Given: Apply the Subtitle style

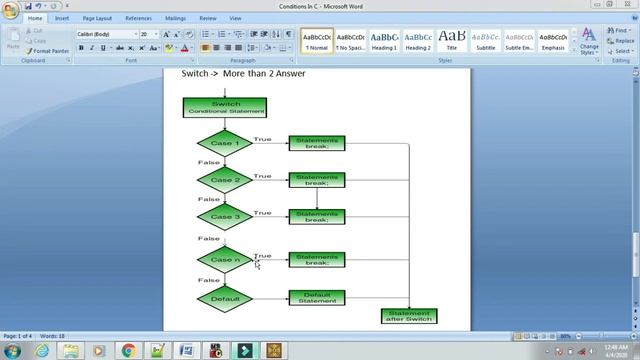Looking at the screenshot, I should pyautogui.click(x=486, y=41).
